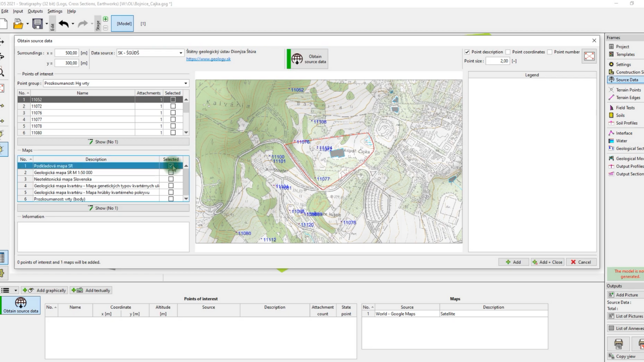The height and width of the screenshot is (362, 644).
Task: Click the globe Obtain source data button
Action: click(x=307, y=59)
